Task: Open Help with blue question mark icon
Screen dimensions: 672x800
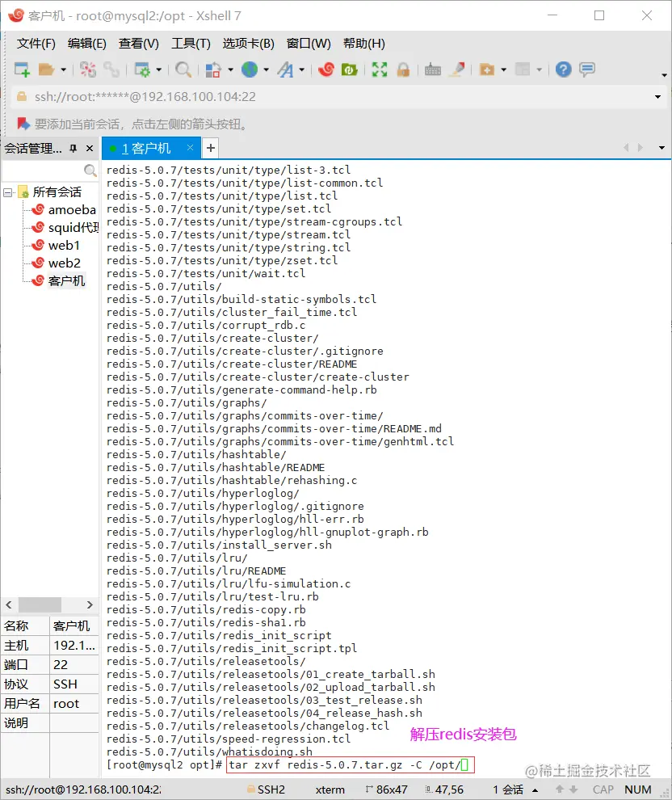Action: [x=564, y=69]
